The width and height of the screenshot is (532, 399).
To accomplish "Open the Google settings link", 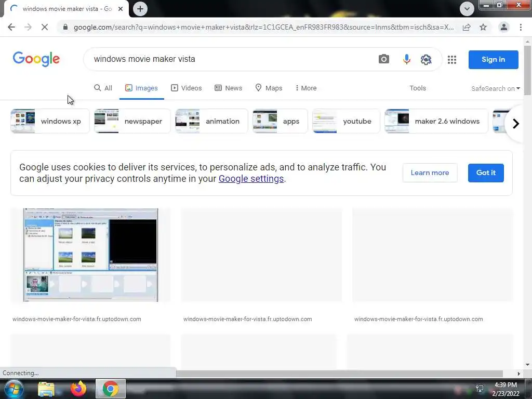I will (x=251, y=179).
